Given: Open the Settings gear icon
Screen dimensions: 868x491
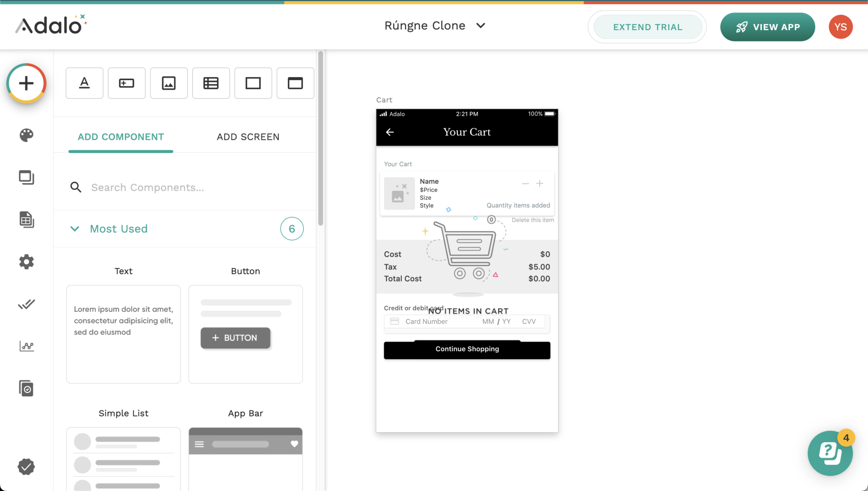Looking at the screenshot, I should (26, 262).
